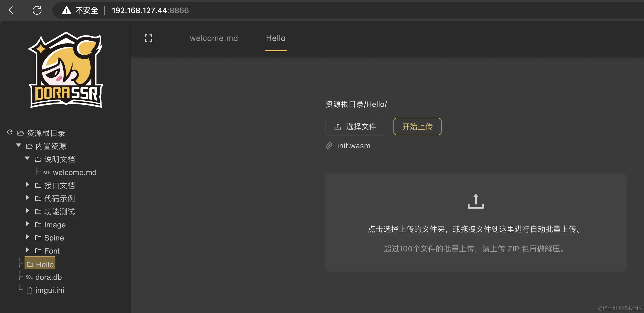Switch to the welcome.md tab

(x=214, y=38)
